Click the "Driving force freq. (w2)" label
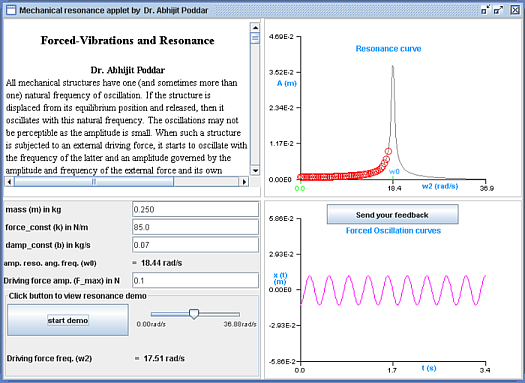The image size is (525, 383). [x=49, y=359]
